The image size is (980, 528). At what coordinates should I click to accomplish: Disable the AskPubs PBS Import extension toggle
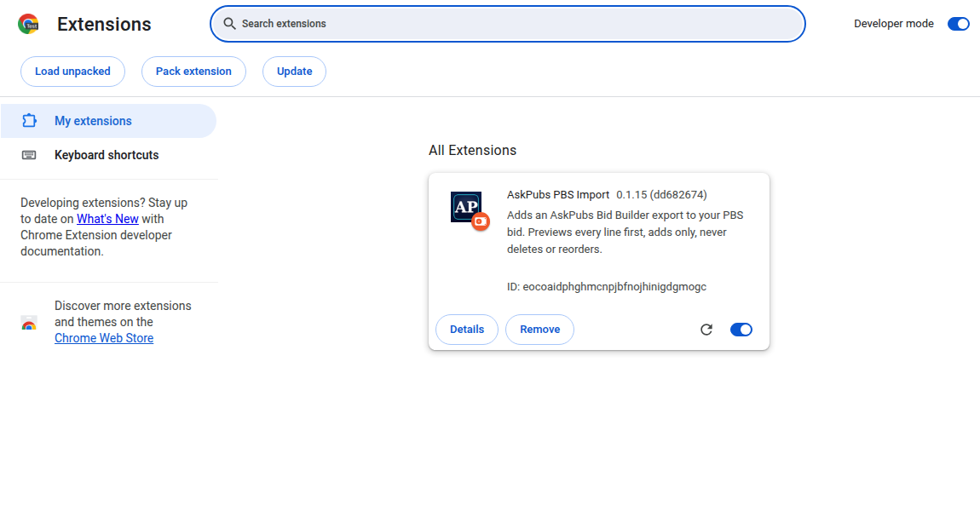741,330
